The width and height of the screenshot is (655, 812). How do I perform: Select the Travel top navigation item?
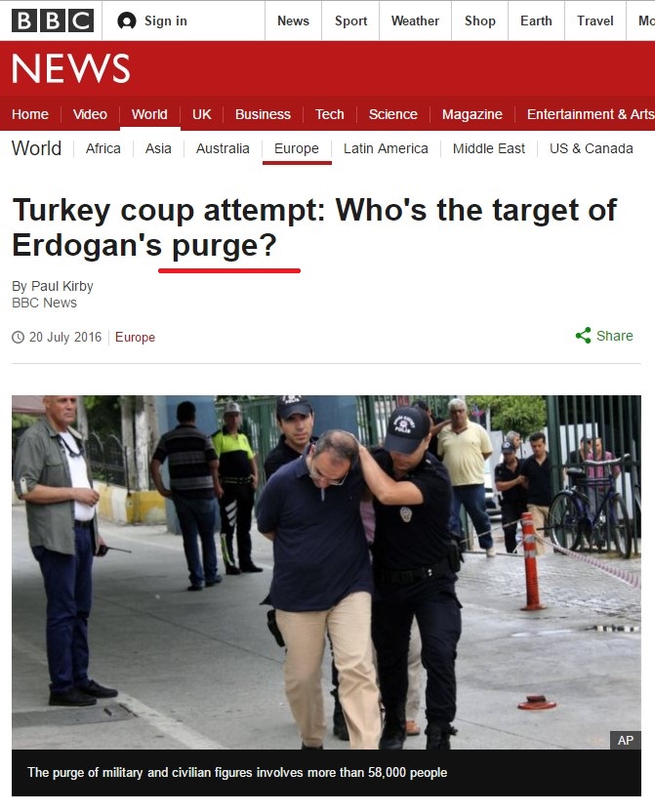point(594,20)
